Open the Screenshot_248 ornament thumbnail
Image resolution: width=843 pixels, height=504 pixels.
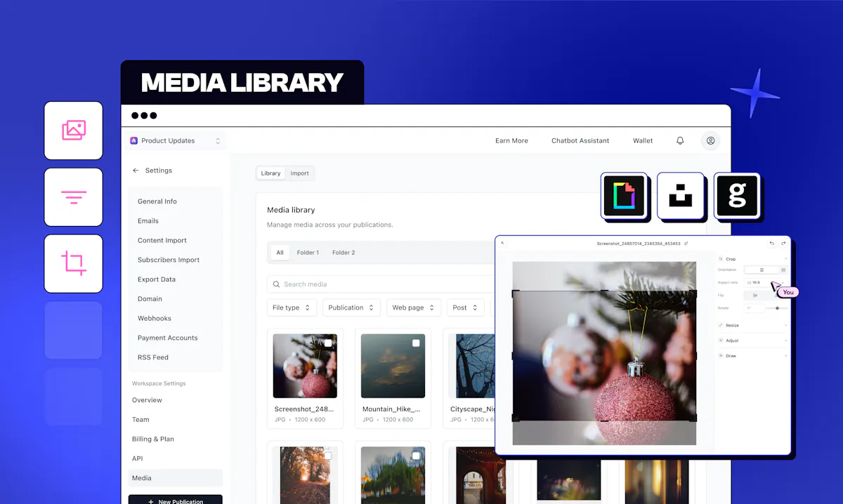(305, 366)
